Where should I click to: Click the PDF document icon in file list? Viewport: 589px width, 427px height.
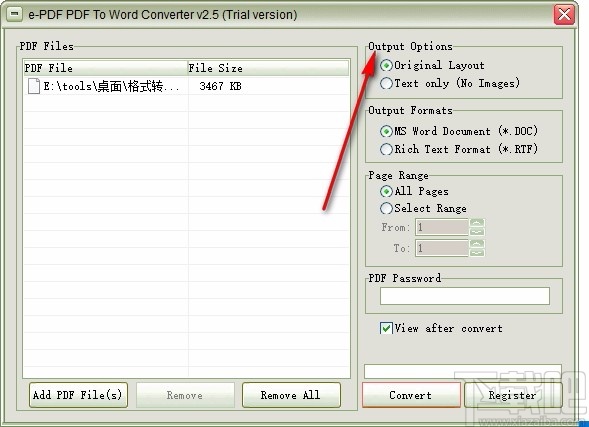pyautogui.click(x=33, y=86)
